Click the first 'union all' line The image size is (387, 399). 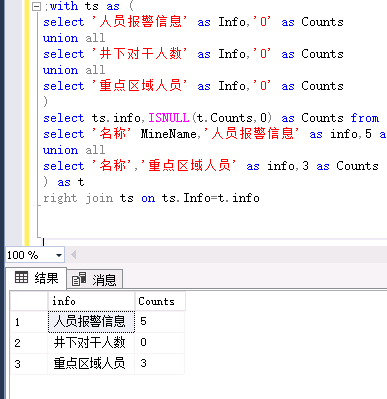[x=74, y=38]
